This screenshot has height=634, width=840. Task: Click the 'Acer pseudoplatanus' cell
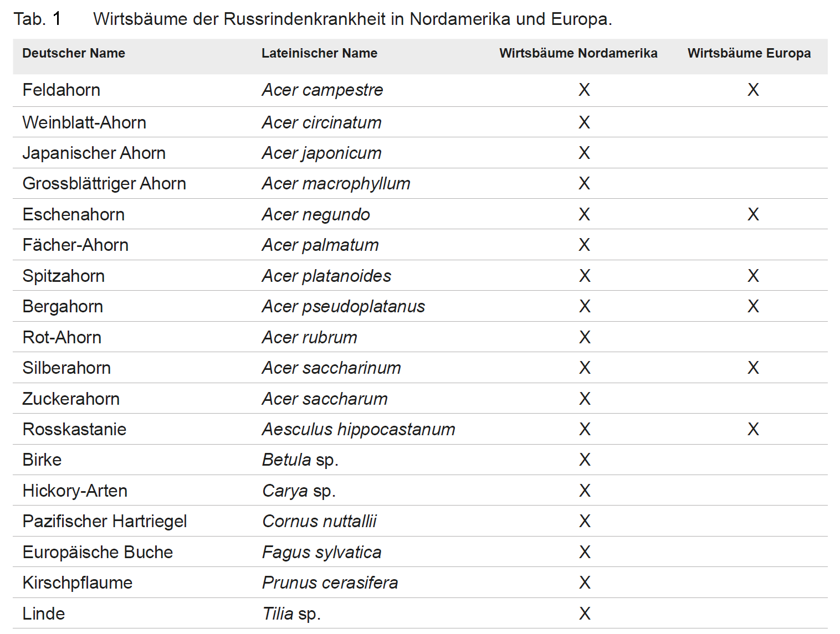tap(343, 306)
